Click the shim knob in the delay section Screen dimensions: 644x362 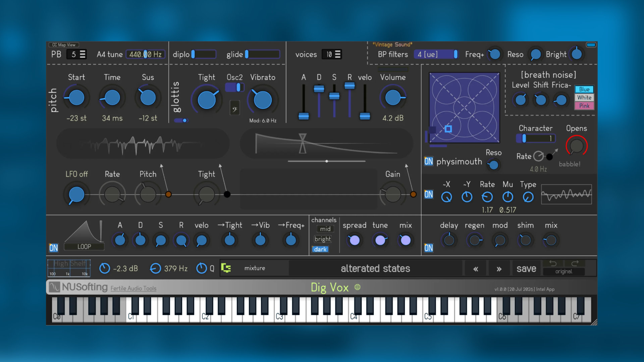pos(526,240)
